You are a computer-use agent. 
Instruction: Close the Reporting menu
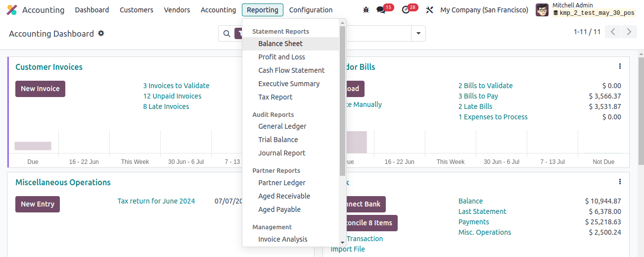(263, 10)
